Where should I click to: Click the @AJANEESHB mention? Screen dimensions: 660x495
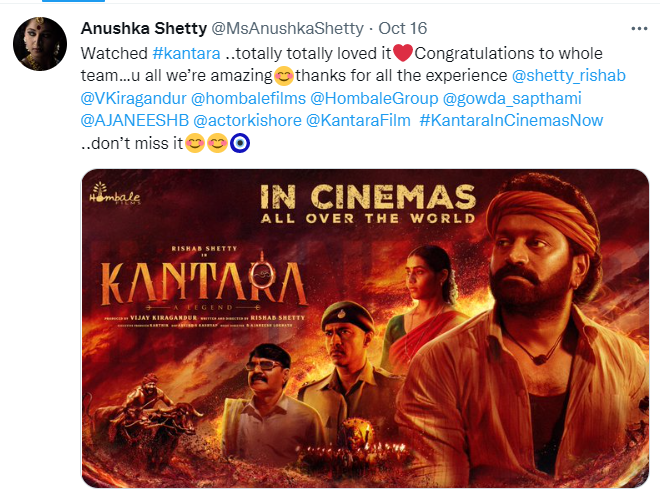(135, 121)
